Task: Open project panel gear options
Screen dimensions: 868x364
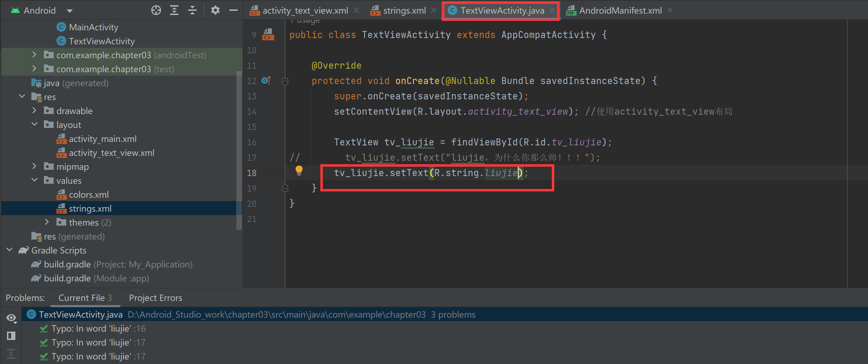Action: point(215,10)
